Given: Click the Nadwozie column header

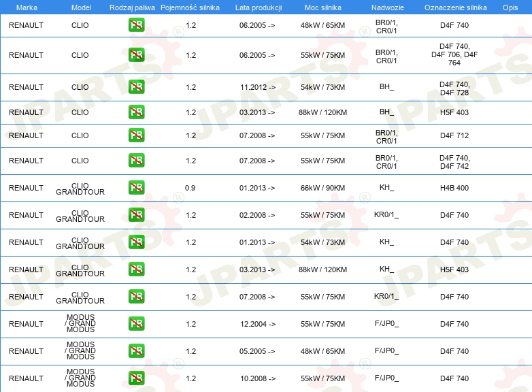Looking at the screenshot, I should pos(386,7).
